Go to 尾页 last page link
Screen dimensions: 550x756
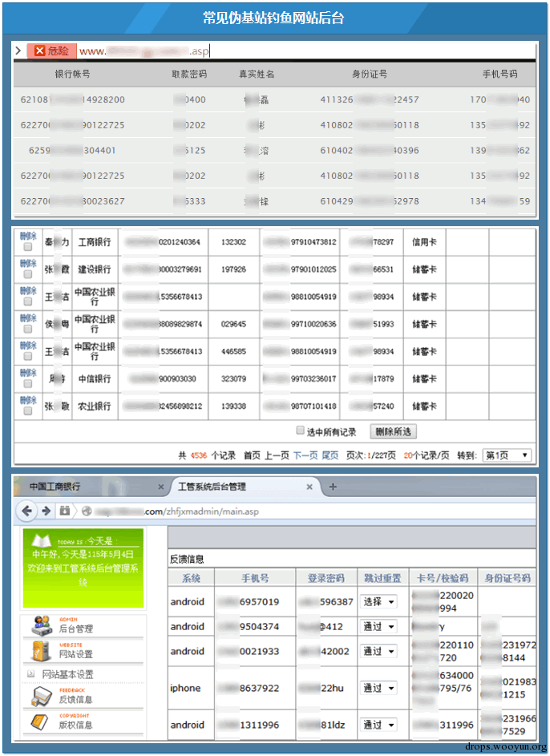pyautogui.click(x=330, y=455)
